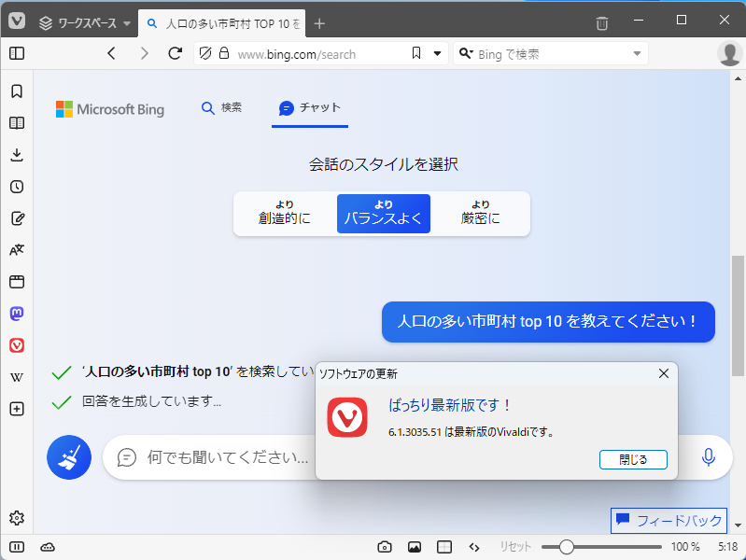
Task: Switch to the チャット tab
Action: click(x=310, y=108)
